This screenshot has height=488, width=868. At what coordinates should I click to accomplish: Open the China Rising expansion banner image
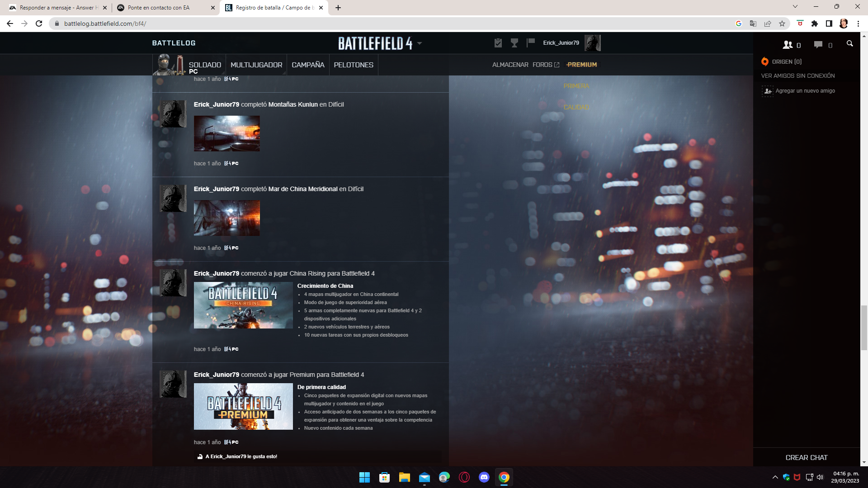243,305
